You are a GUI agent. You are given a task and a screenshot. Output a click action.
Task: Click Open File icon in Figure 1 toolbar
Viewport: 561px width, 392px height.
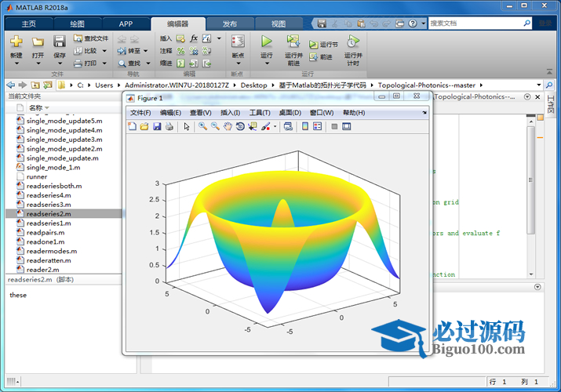144,126
